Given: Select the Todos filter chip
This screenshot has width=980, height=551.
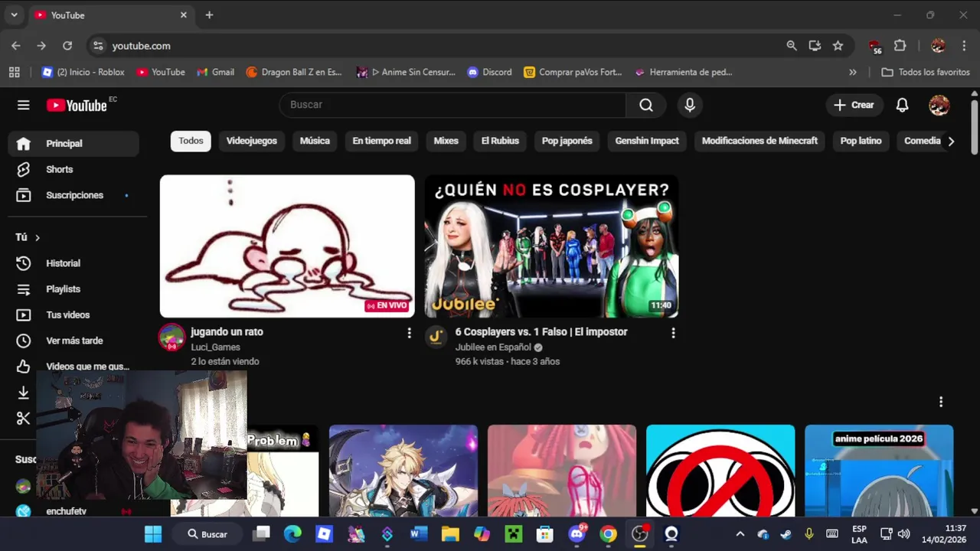Looking at the screenshot, I should tap(191, 141).
